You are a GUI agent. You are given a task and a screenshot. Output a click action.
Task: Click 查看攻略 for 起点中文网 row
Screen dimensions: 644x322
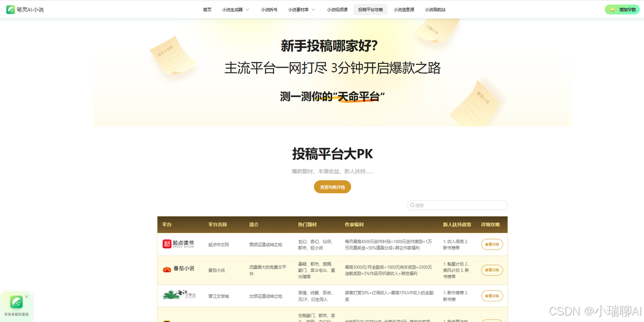pyautogui.click(x=492, y=245)
